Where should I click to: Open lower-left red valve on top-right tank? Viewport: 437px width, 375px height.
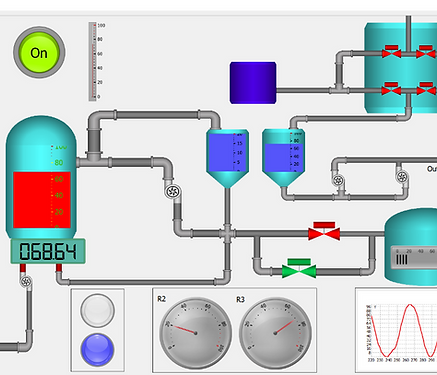pyautogui.click(x=391, y=89)
